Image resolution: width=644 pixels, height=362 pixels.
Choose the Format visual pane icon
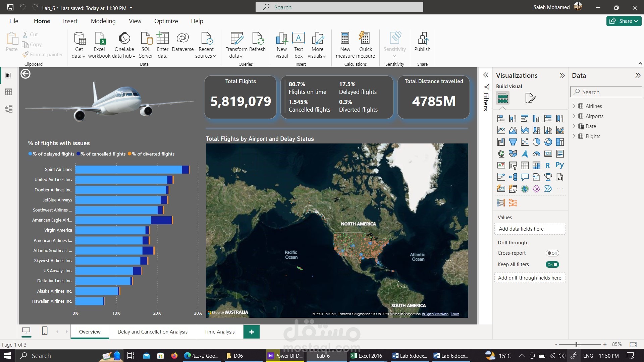point(530,98)
